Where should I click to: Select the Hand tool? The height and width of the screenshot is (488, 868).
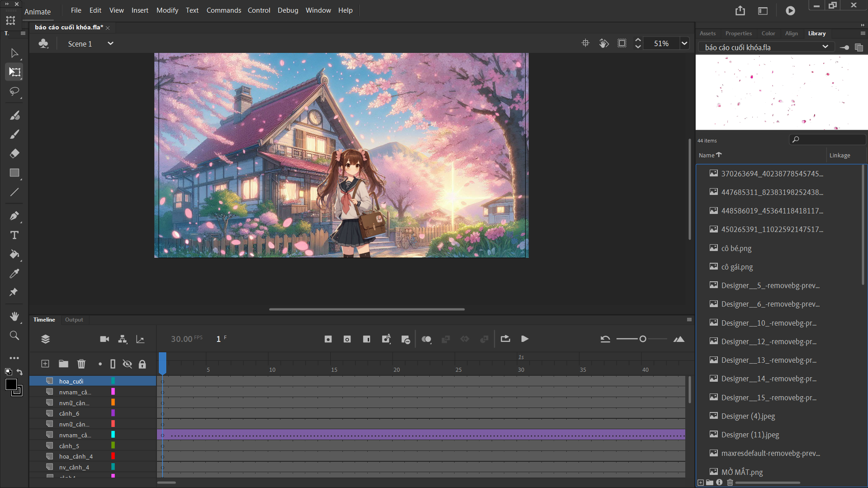pyautogui.click(x=14, y=316)
